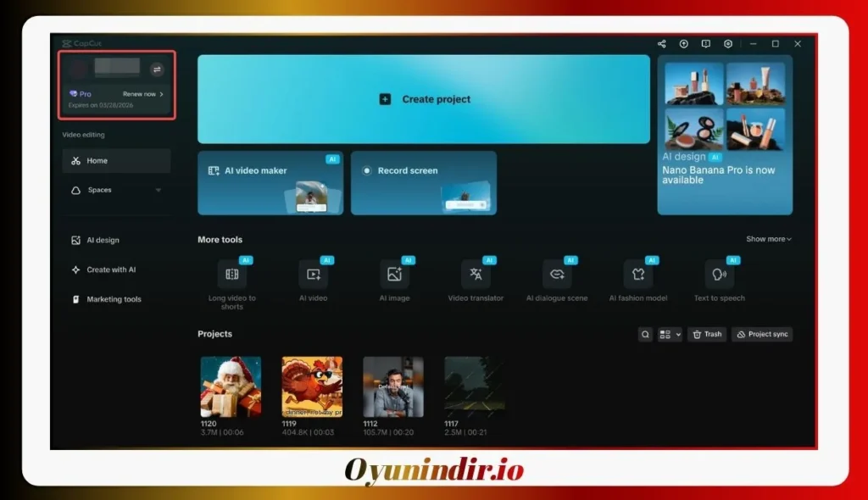
Task: Click the Create with AI sparkle icon
Action: (x=75, y=269)
